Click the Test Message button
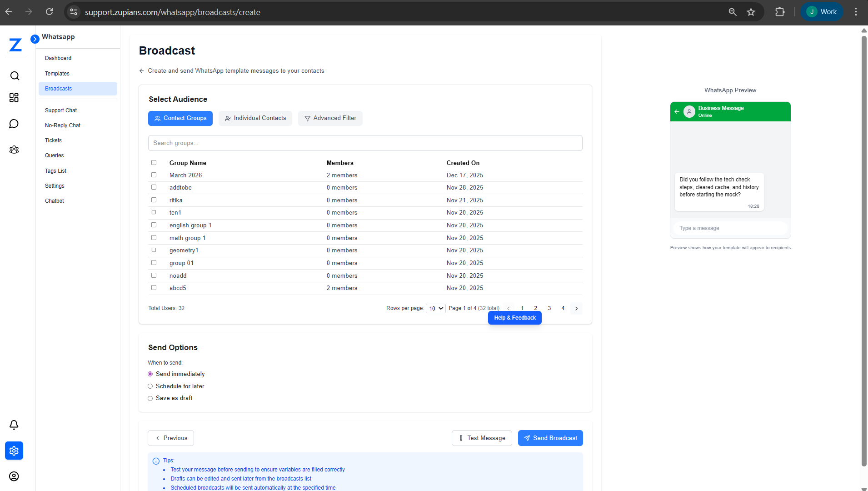 click(x=482, y=438)
